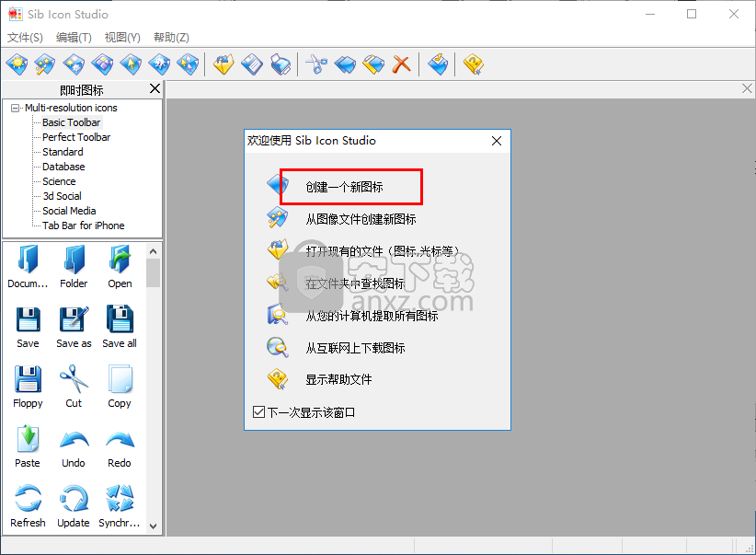Click the copy toolbar icon next to scissors
This screenshot has height=555, width=756.
coord(345,64)
